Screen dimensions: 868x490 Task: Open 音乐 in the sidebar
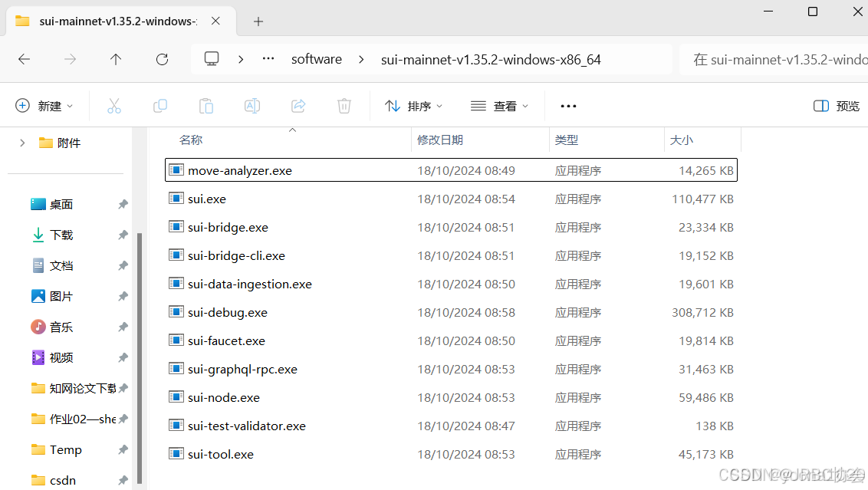click(61, 327)
